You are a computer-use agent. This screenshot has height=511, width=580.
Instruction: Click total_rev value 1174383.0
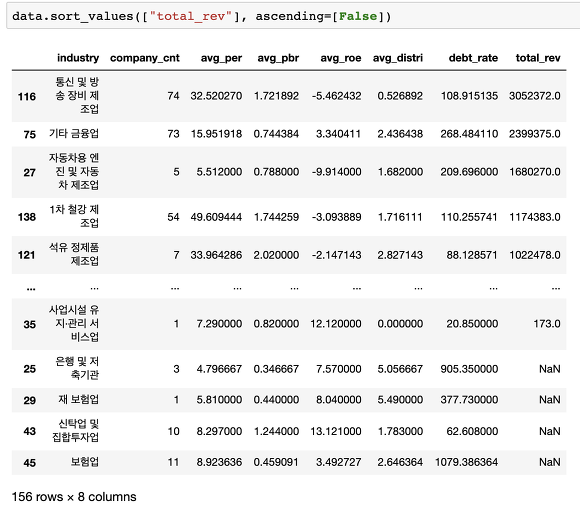click(535, 217)
